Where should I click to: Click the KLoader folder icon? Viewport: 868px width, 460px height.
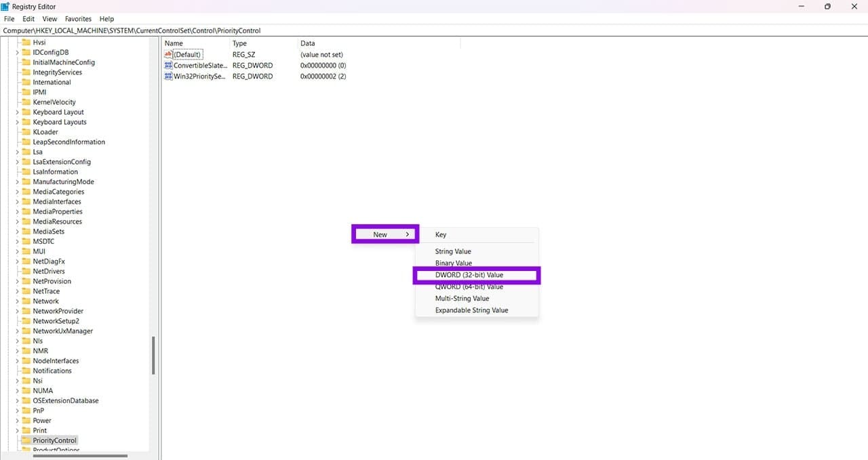point(26,131)
